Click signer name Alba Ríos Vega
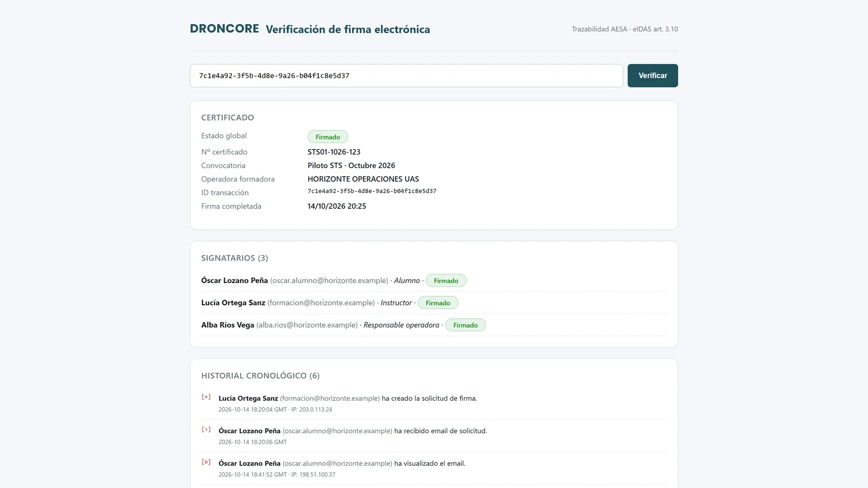Image resolution: width=868 pixels, height=488 pixels. [228, 325]
